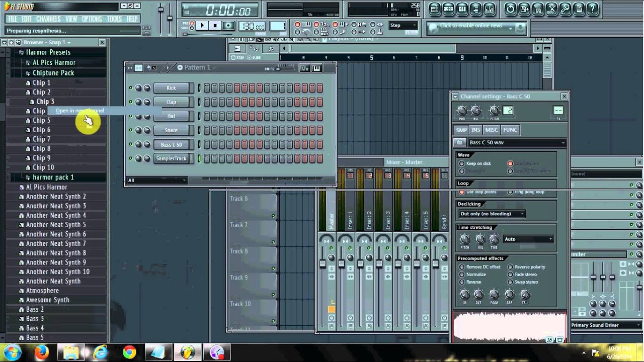Open the graph editor icon in Step Sequencer

[x=305, y=68]
